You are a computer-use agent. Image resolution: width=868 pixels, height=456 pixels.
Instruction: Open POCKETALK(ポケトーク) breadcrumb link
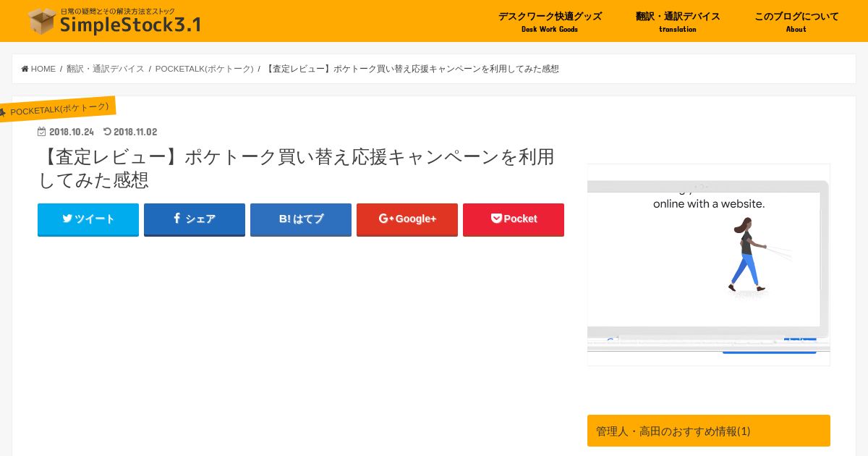click(x=205, y=69)
